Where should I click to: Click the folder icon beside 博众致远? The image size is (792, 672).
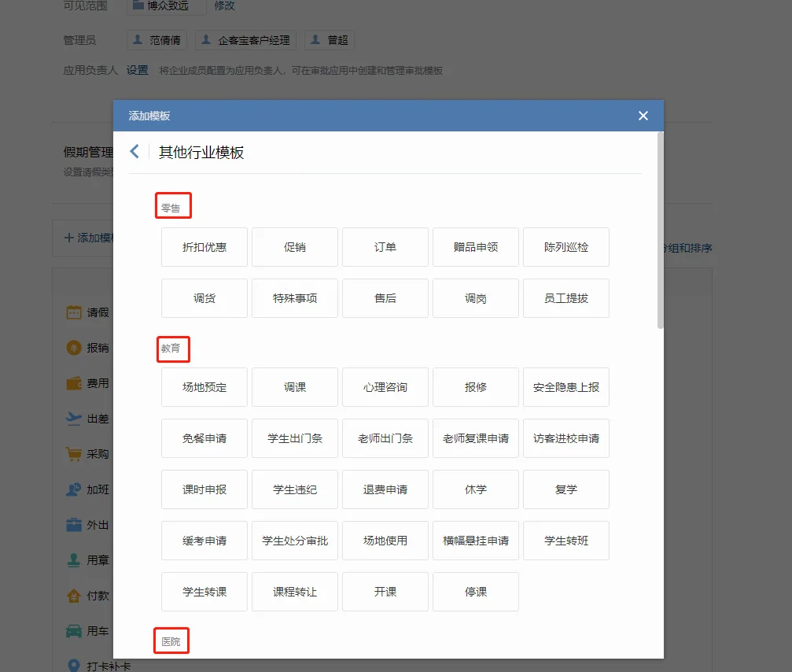[x=138, y=6]
